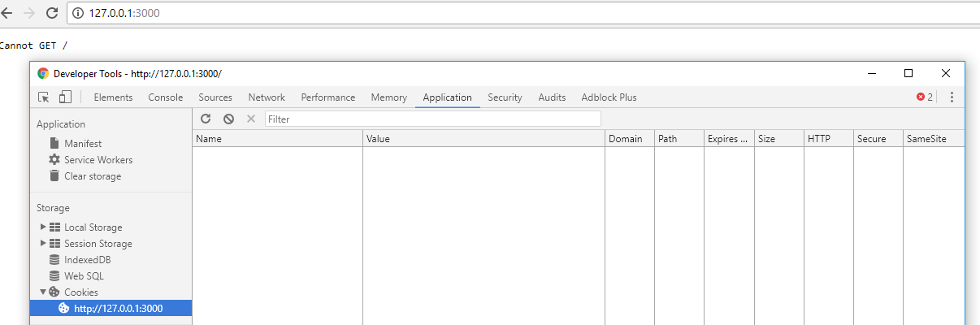Select the Application tab
The height and width of the screenshot is (325, 980).
(x=447, y=97)
